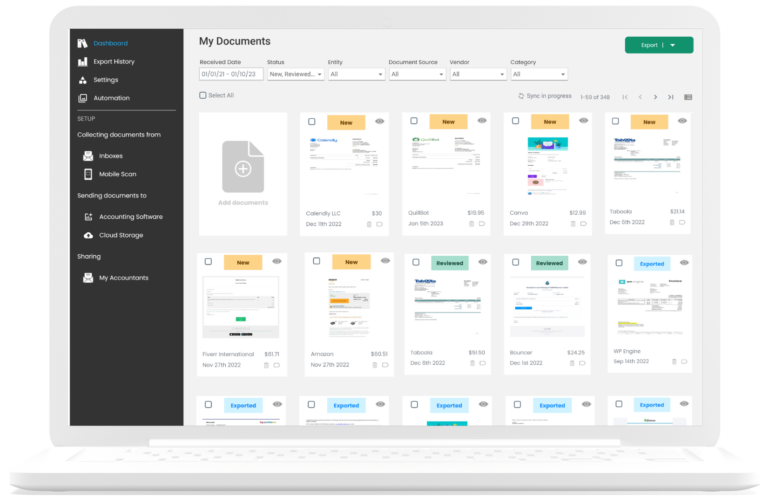The height and width of the screenshot is (503, 768).
Task: Open the Category filter dropdown
Action: [538, 74]
